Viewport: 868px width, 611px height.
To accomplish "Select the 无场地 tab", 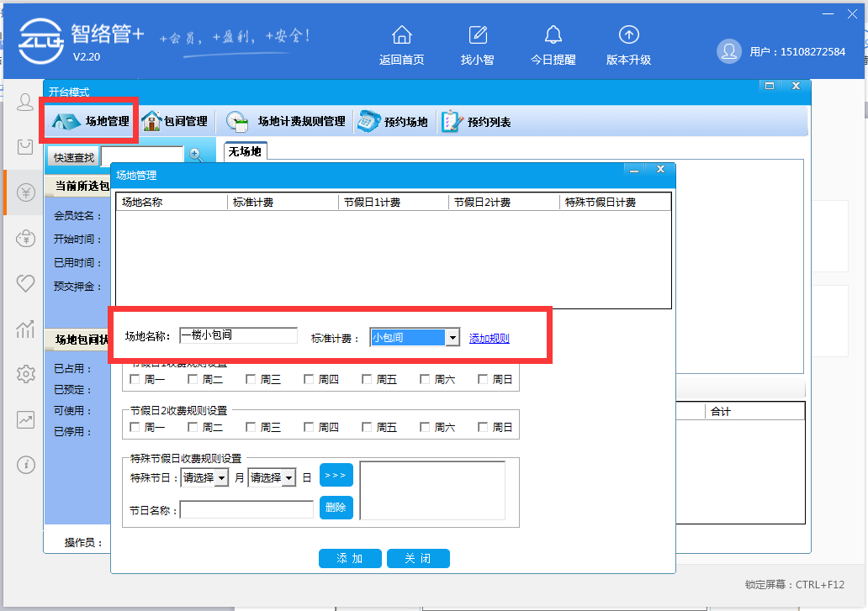I will (x=245, y=151).
